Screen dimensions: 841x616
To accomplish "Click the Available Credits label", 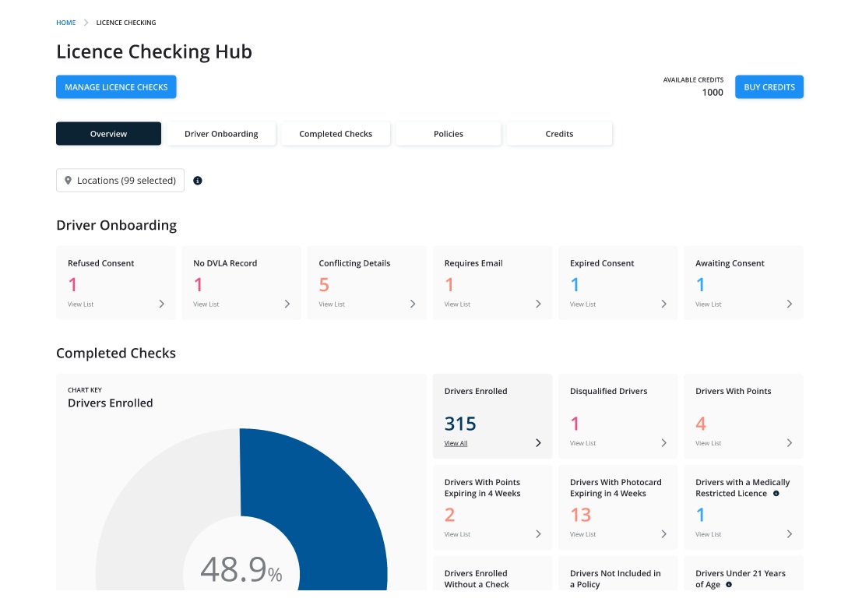I will 693,80.
